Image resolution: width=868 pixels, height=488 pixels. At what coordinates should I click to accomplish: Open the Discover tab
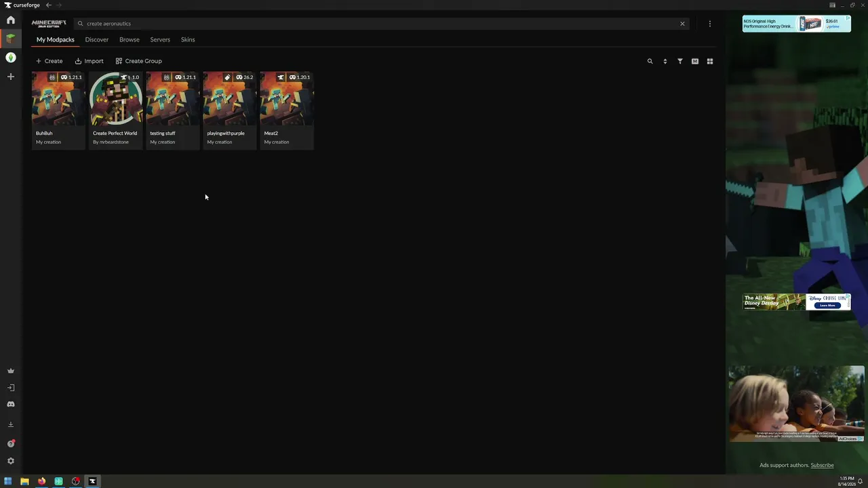coord(97,39)
